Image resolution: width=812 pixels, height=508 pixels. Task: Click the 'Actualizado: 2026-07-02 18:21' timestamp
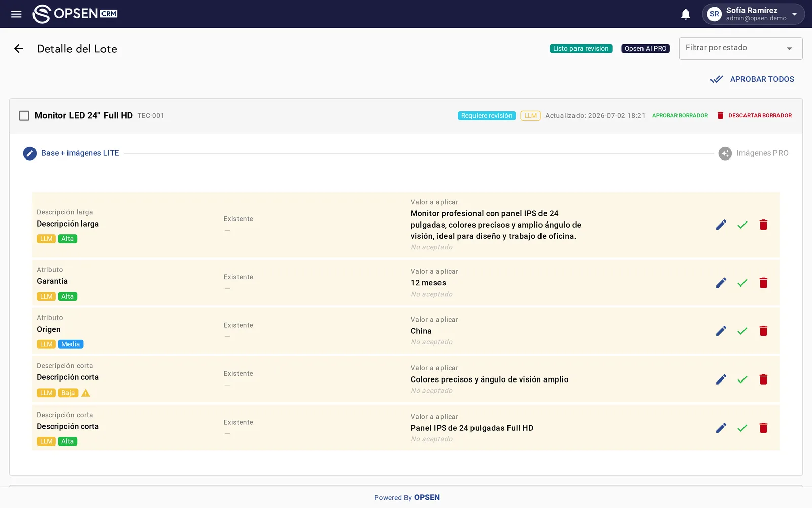(x=595, y=116)
